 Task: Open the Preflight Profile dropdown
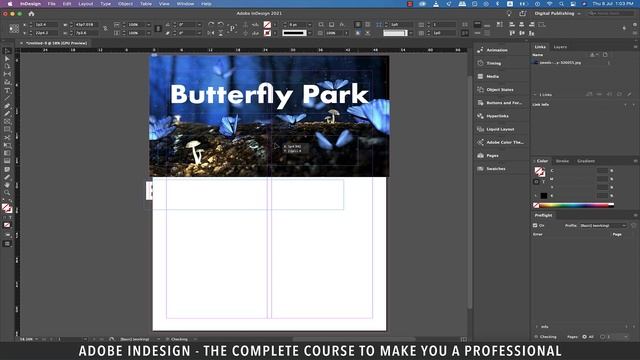[603, 225]
